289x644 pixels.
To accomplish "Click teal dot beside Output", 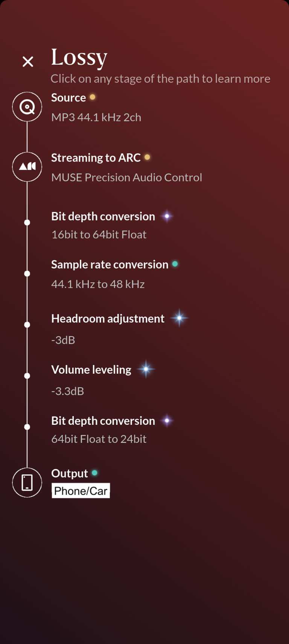I will [x=94, y=473].
